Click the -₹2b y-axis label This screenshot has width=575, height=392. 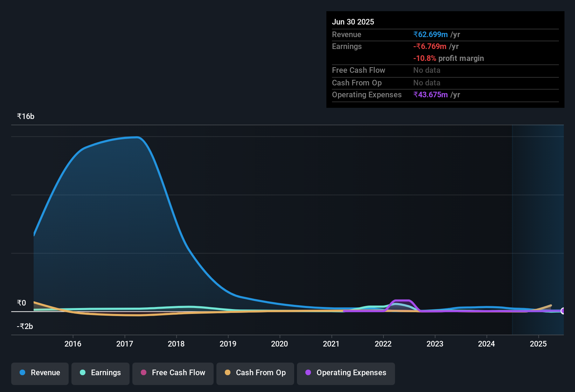pyautogui.click(x=25, y=327)
